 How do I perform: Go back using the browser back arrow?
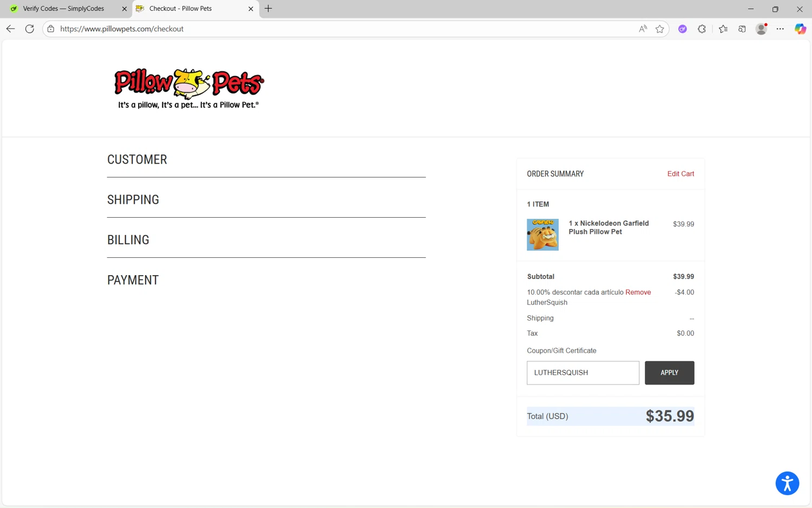tap(11, 29)
